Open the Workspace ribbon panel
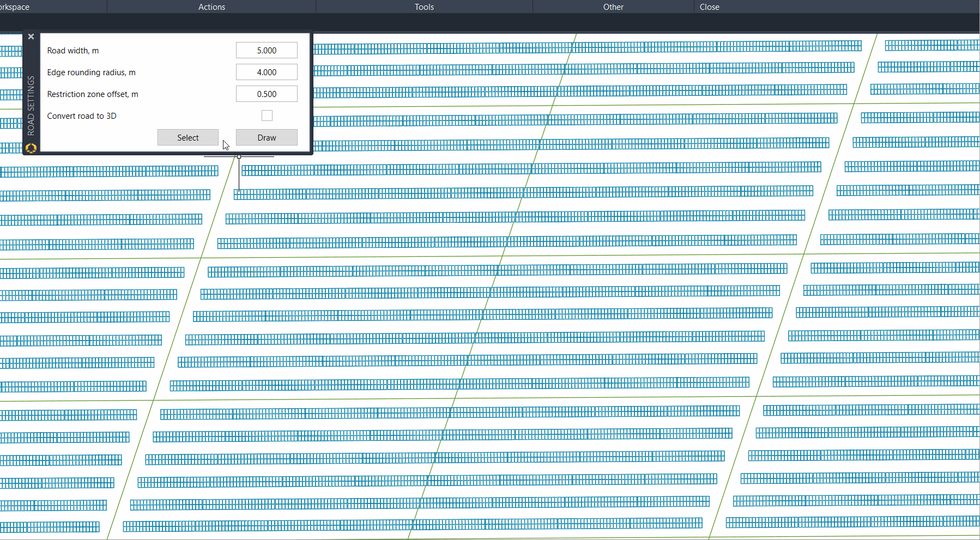Viewport: 980px width, 540px height. click(15, 7)
